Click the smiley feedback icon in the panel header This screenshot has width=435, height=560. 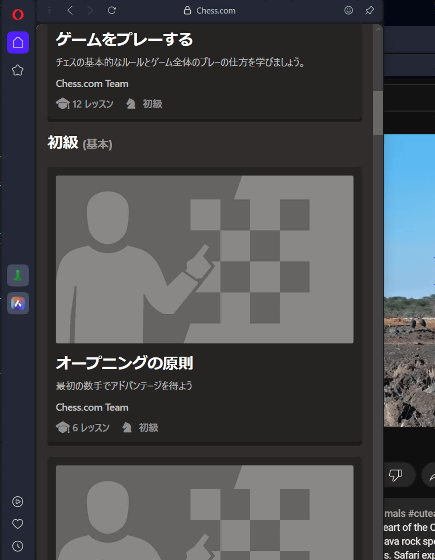click(x=349, y=10)
